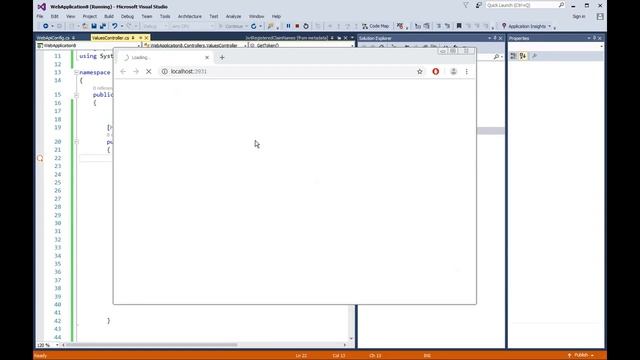
Task: Undo the last edit
Action: [115, 26]
